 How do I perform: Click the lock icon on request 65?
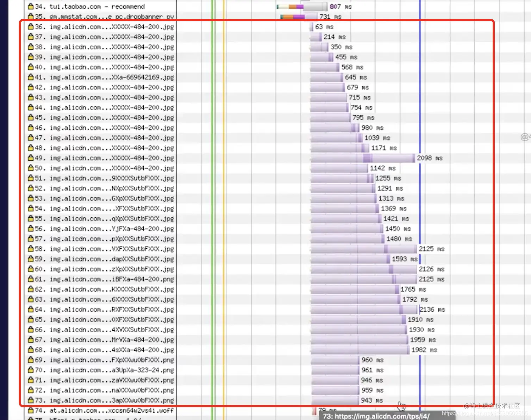31,319
